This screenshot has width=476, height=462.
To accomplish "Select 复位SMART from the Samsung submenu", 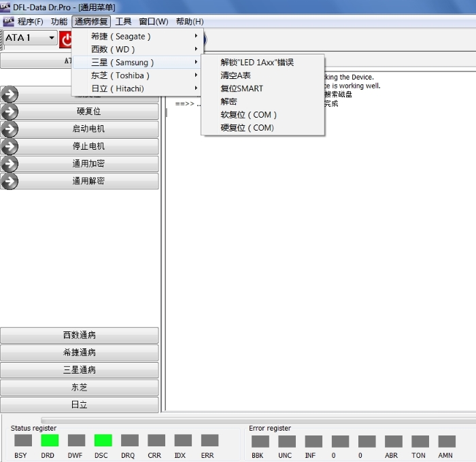I will pos(241,88).
